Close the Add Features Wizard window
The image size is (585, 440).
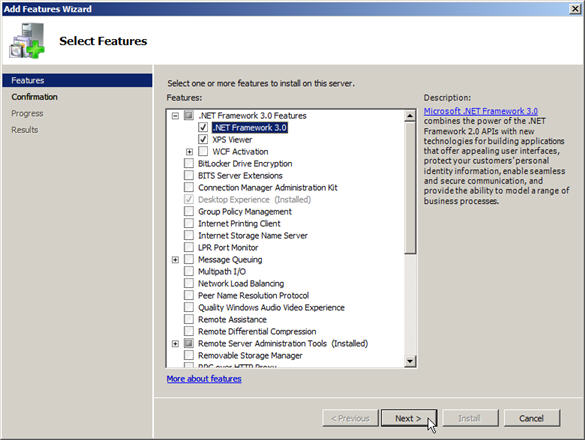tap(575, 9)
